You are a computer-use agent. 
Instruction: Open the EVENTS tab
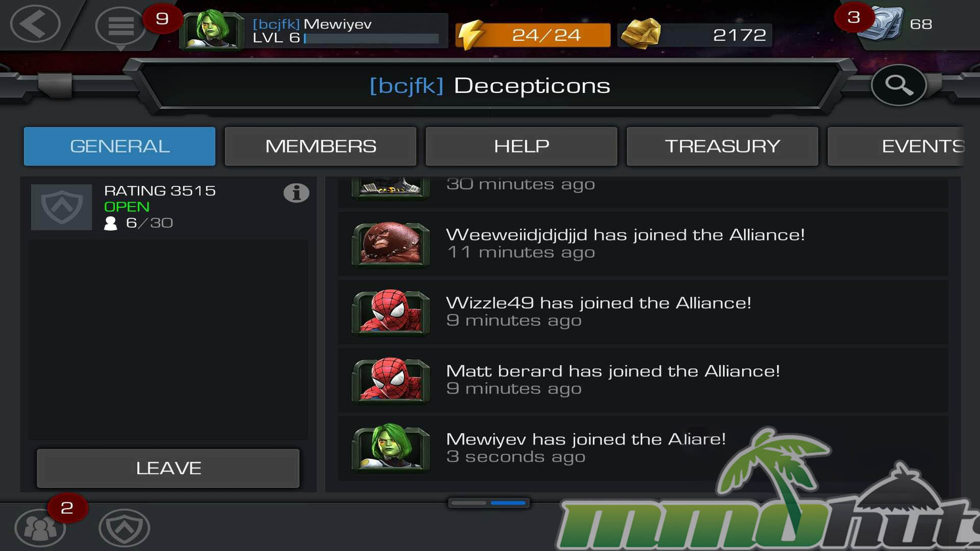click(896, 146)
